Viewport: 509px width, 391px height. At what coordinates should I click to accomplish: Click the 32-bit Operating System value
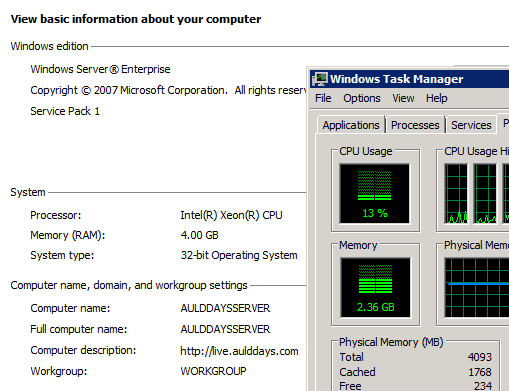coord(239,255)
